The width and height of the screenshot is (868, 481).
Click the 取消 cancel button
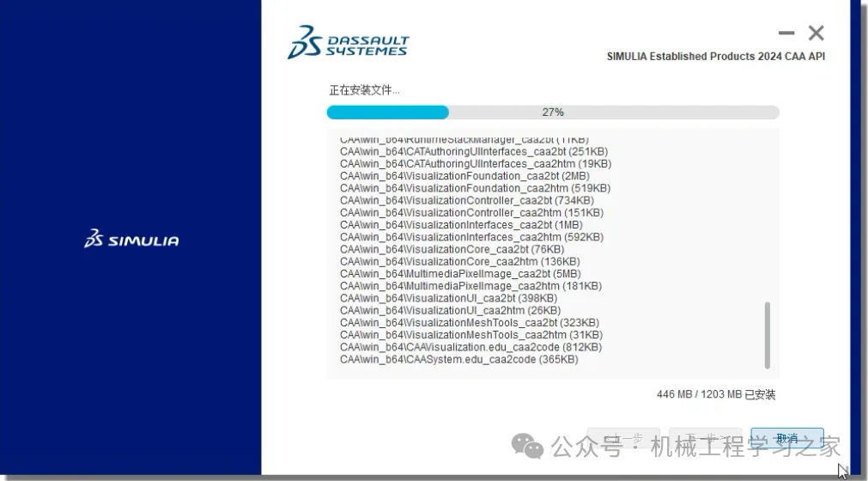tap(787, 438)
